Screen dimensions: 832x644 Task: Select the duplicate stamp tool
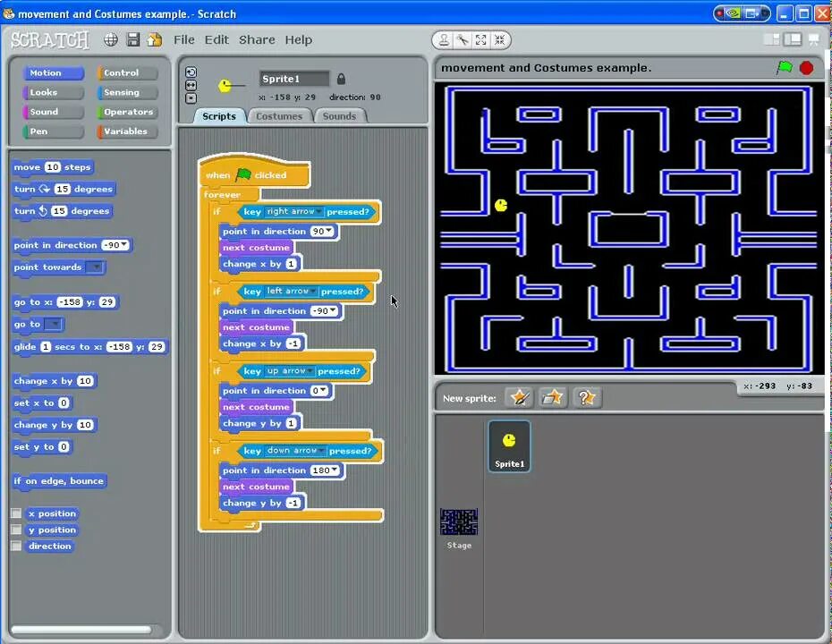(x=444, y=39)
